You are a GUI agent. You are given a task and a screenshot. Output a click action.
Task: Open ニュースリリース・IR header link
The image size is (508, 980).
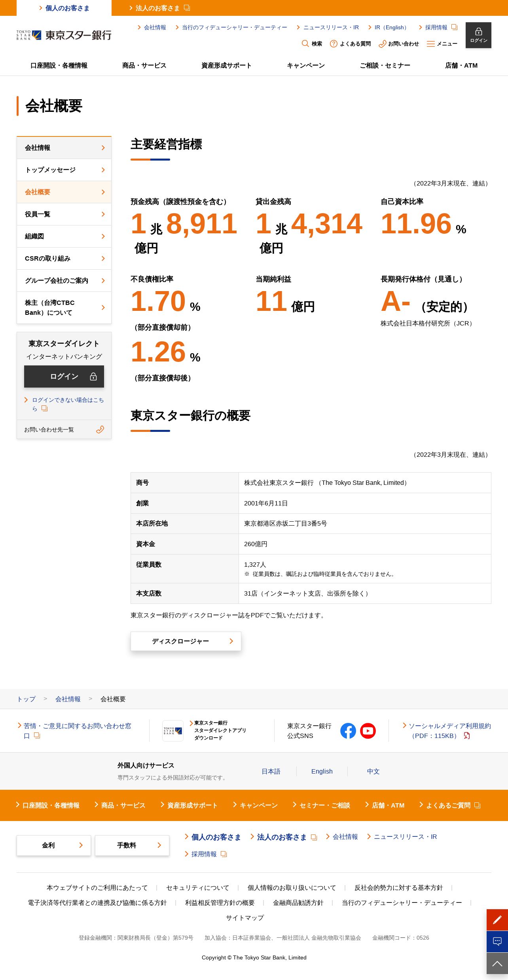pyautogui.click(x=331, y=27)
